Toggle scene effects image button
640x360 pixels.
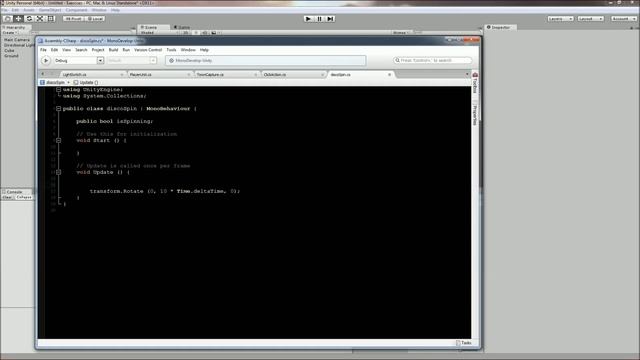pos(214,33)
